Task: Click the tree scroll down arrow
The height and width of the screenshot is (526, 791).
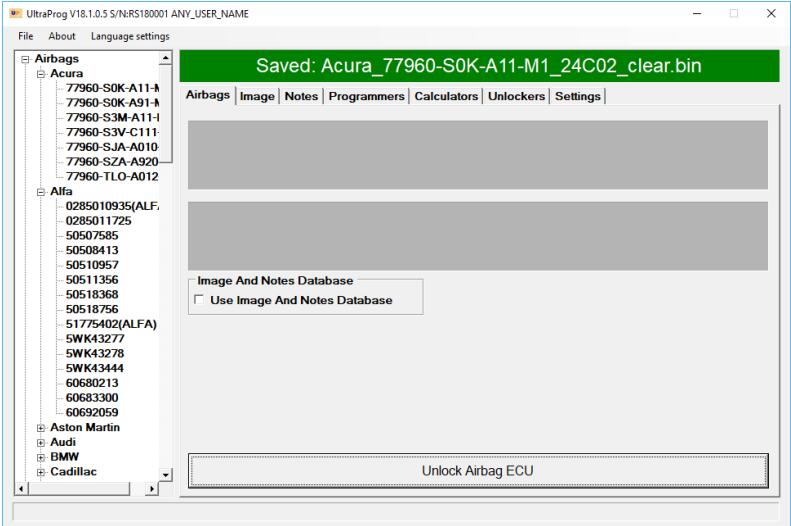Action: coord(166,475)
